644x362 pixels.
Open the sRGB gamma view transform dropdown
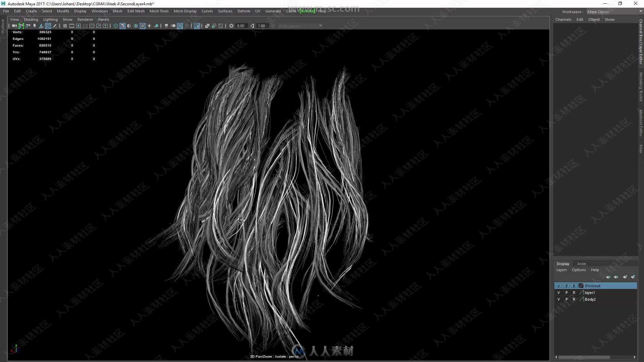[x=300, y=26]
